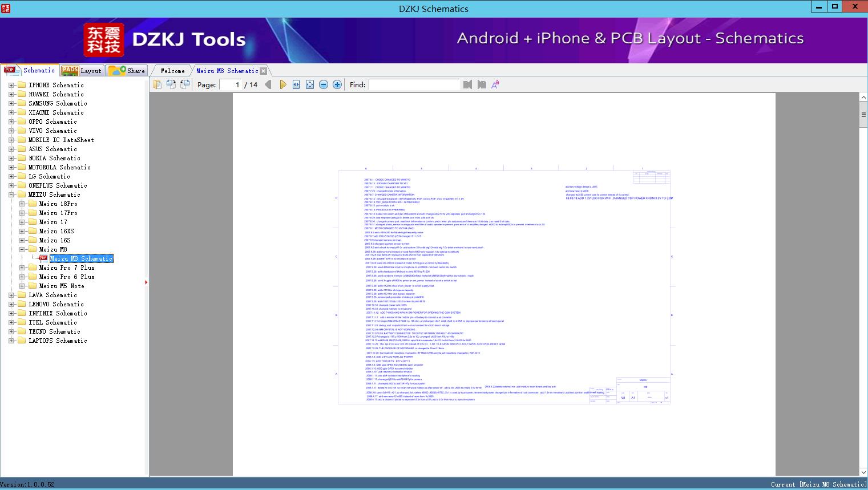Click the IPHONE Schematic folder icon
The width and height of the screenshot is (868, 490).
click(22, 85)
